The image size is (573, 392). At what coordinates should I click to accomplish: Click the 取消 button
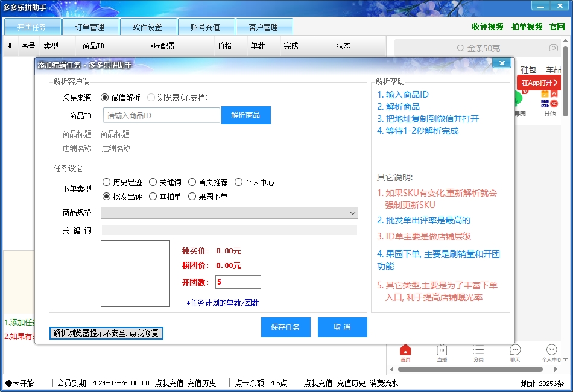(343, 327)
